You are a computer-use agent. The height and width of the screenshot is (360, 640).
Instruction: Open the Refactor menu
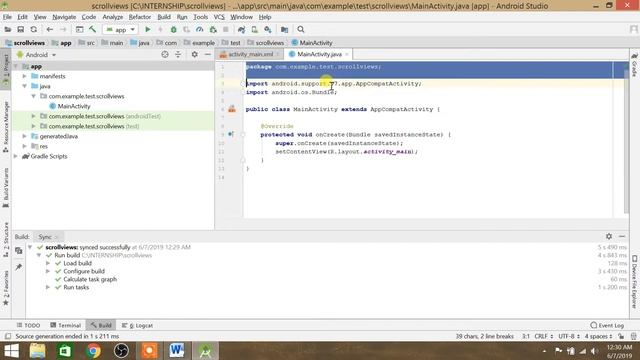pyautogui.click(x=140, y=17)
